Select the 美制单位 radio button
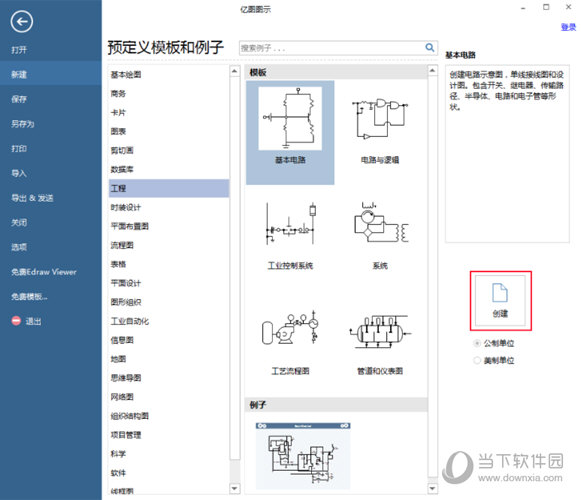The image size is (581, 500). pos(477,360)
